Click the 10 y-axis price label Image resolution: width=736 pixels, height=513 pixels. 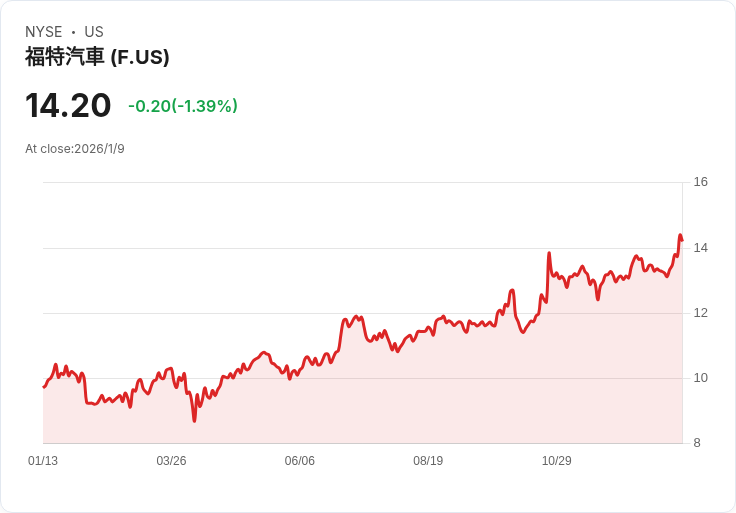[700, 378]
